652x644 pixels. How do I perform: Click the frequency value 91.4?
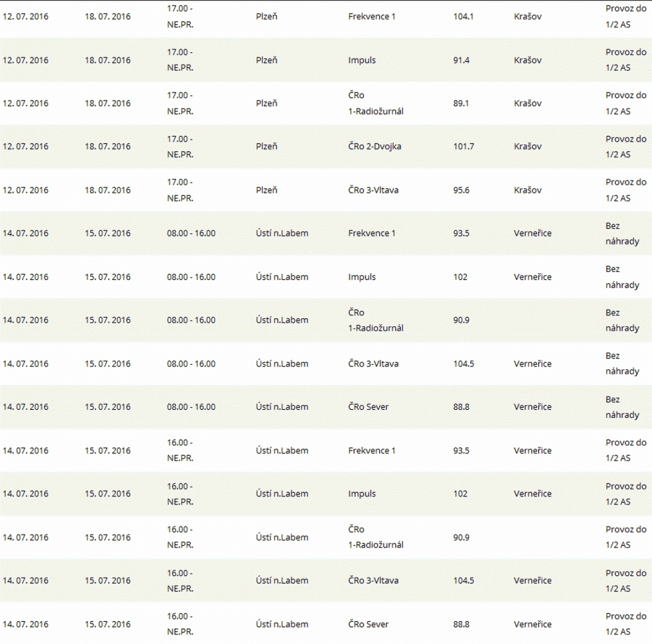[461, 60]
